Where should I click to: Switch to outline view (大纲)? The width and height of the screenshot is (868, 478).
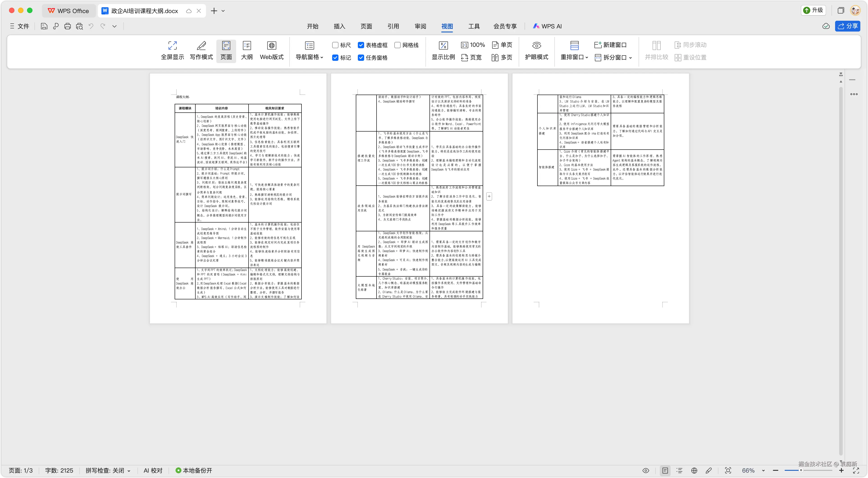pos(247,50)
